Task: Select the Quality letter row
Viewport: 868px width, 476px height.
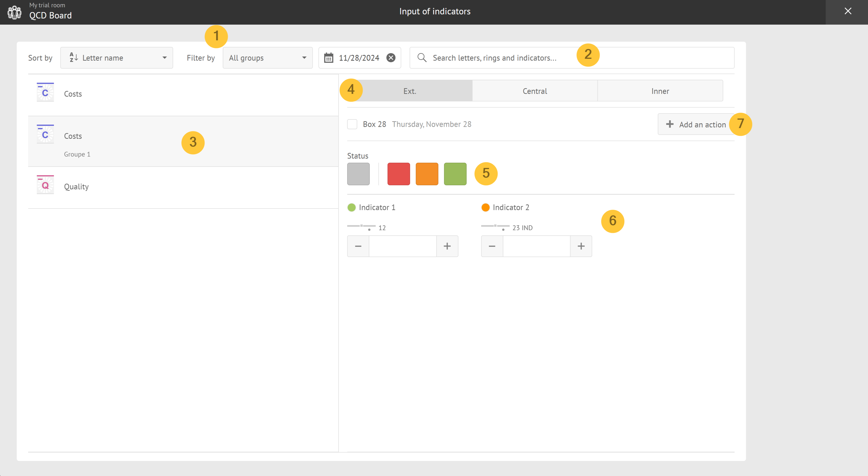Action: pos(183,188)
